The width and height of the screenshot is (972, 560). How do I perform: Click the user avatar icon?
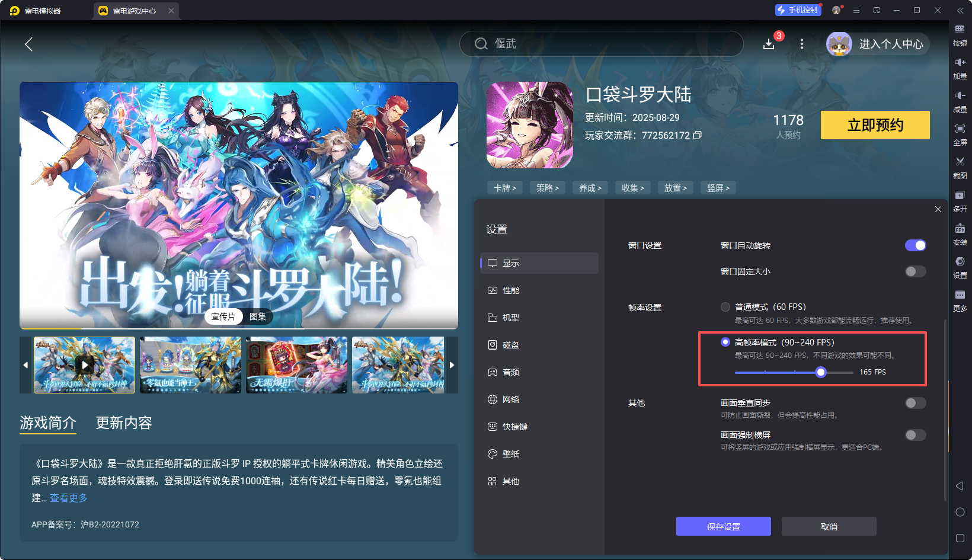[x=839, y=44]
